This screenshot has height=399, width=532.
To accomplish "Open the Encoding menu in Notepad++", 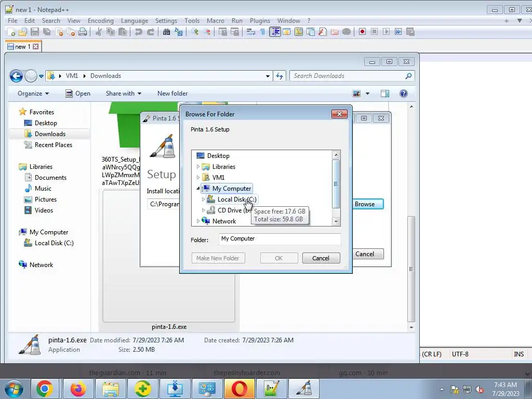I will tap(101, 21).
